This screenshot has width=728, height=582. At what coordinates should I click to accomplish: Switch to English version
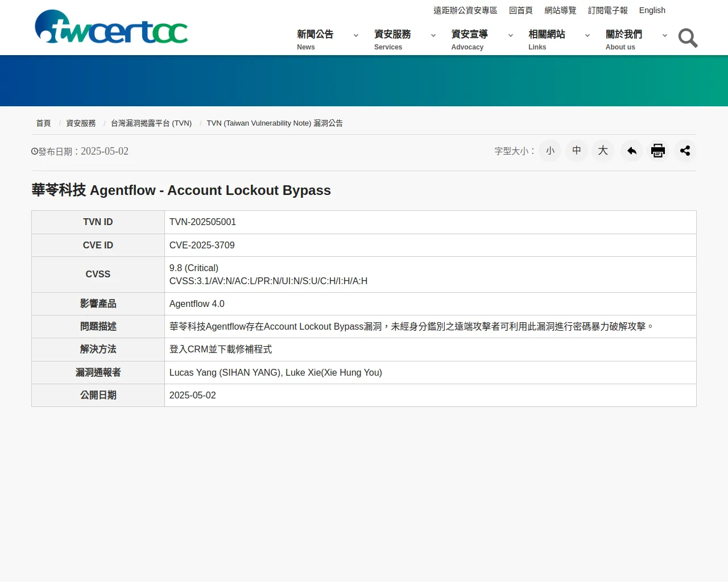[652, 10]
